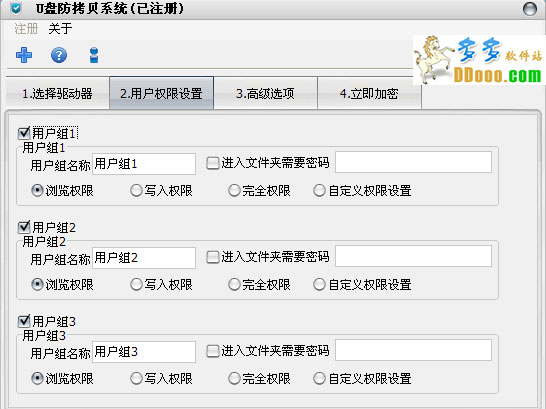Select 写入权限 radio for 用户组2
This screenshot has height=409, width=546.
coord(136,284)
